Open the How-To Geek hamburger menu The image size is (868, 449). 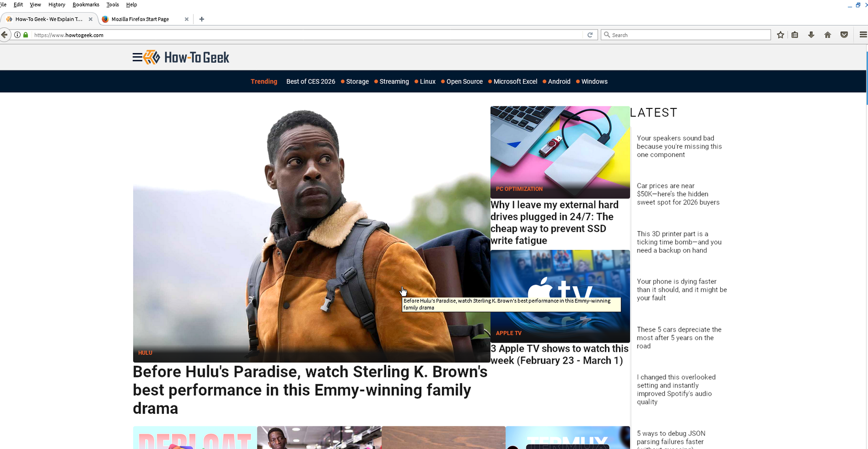[x=137, y=57]
